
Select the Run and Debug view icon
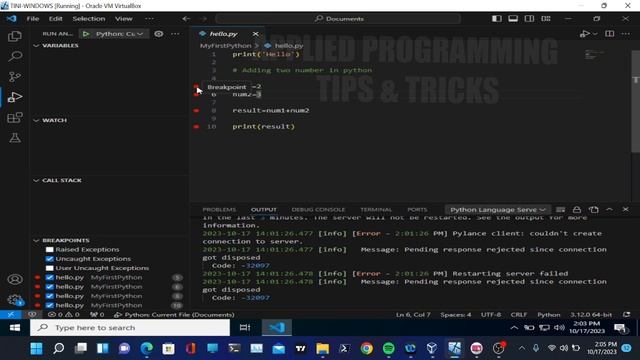pos(15,97)
